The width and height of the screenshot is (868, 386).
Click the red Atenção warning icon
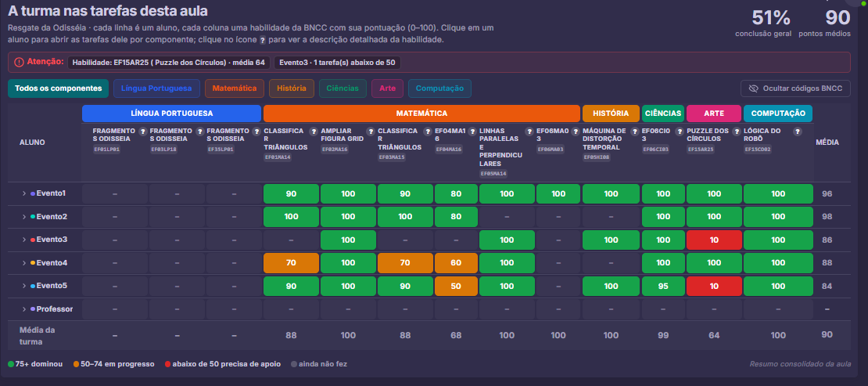point(19,62)
